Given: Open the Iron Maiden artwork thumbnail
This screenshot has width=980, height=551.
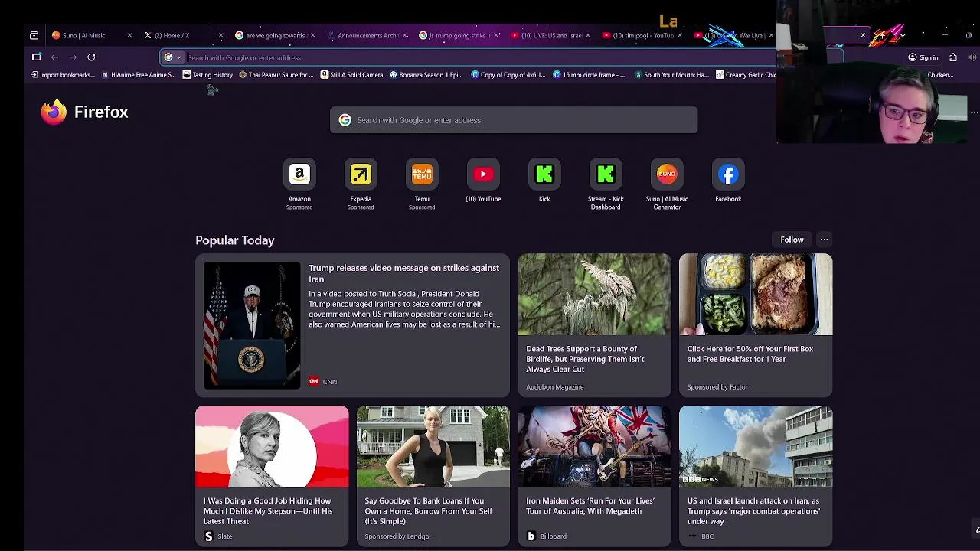Looking at the screenshot, I should coord(594,446).
